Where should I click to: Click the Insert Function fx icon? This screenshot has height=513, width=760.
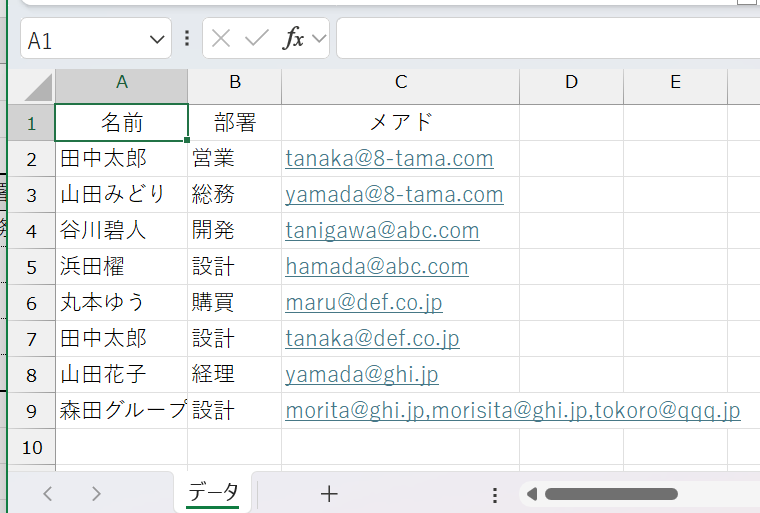(x=293, y=39)
